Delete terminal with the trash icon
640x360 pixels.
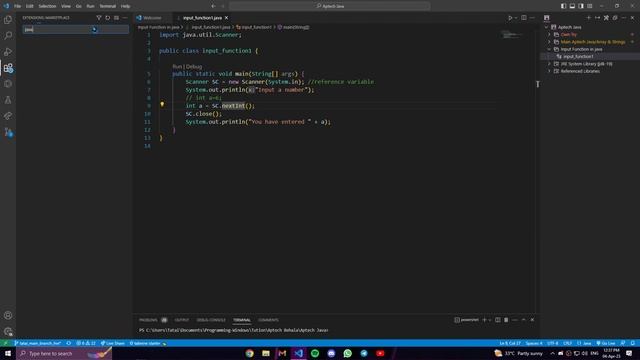pyautogui.click(x=506, y=320)
